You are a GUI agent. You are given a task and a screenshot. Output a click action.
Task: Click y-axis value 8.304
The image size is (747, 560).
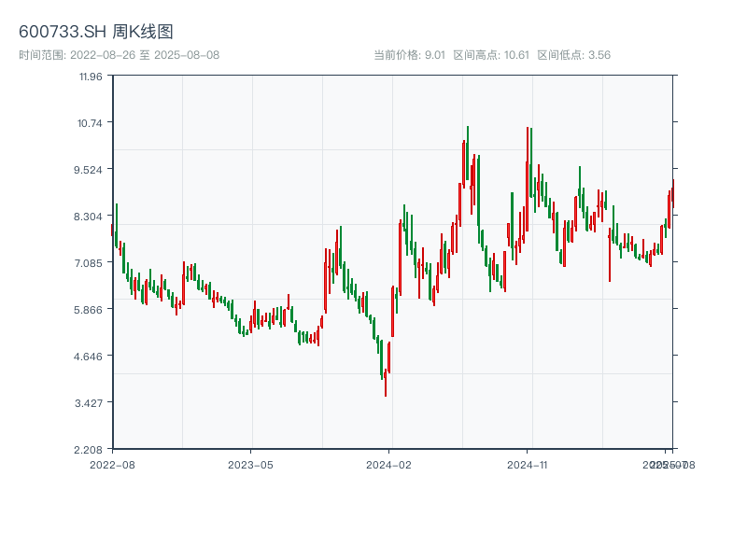coord(88,217)
